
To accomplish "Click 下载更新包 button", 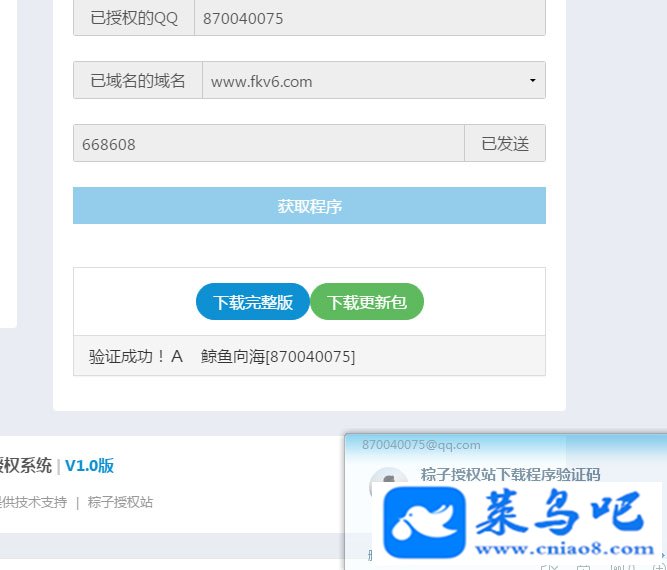I will click(367, 302).
